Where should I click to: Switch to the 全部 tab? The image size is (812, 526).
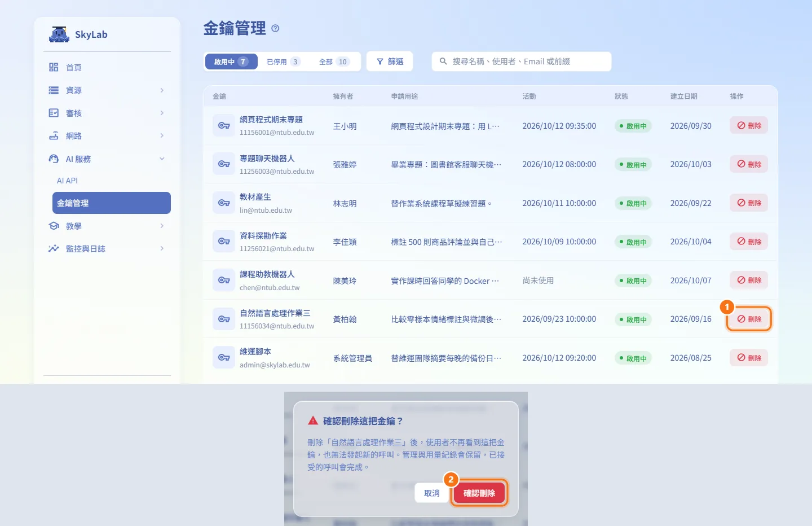(334, 62)
